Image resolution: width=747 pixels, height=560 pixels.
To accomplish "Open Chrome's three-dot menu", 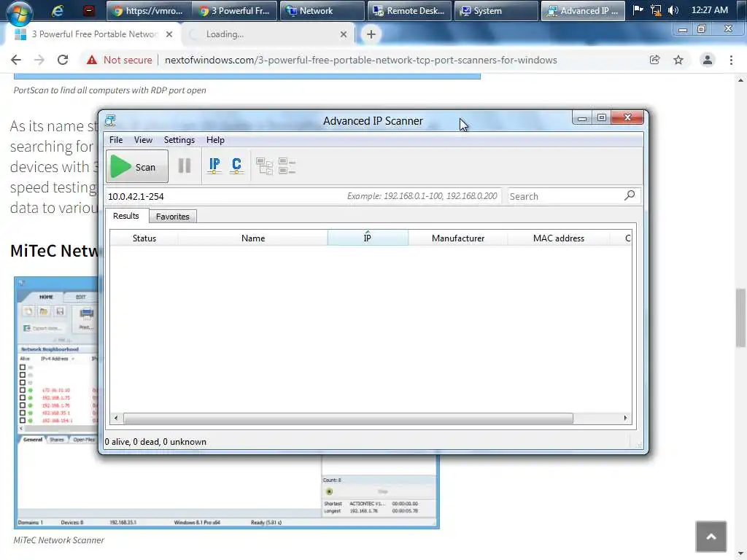I will point(731,60).
